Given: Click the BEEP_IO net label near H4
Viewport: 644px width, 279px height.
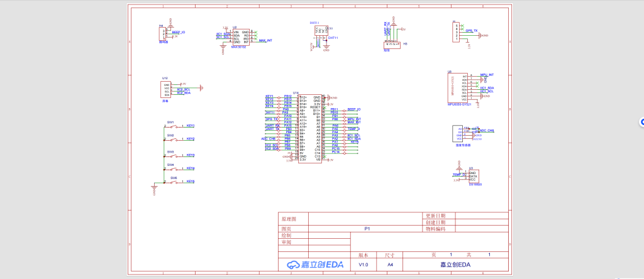Looking at the screenshot, I should pos(179,32).
